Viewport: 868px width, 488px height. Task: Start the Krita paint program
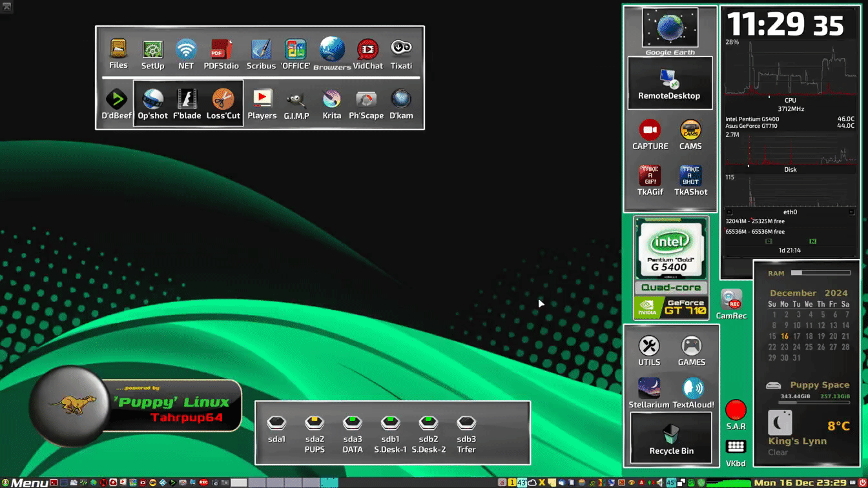click(331, 105)
